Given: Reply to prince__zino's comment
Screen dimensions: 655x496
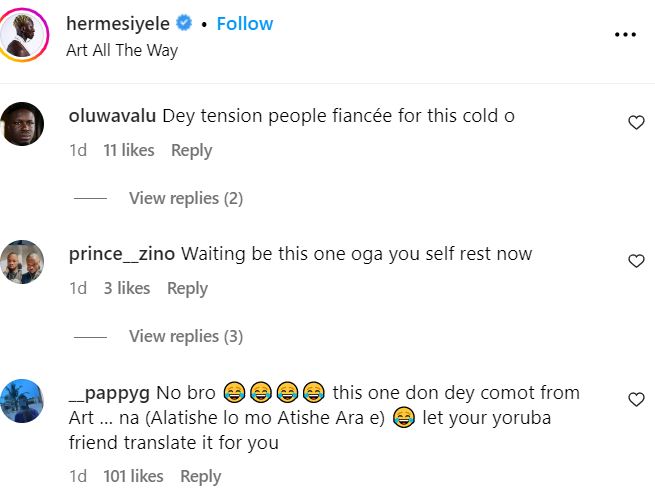Looking at the screenshot, I should (187, 288).
